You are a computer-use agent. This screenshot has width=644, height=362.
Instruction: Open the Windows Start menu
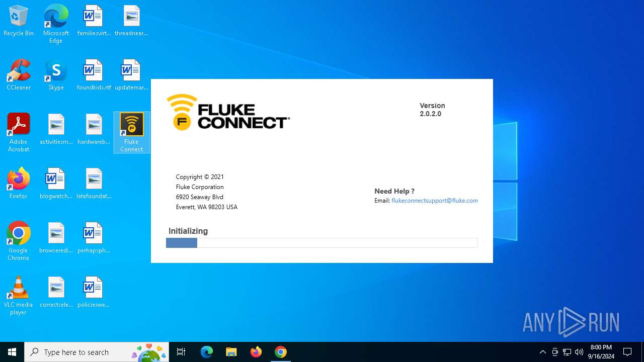pos(12,352)
